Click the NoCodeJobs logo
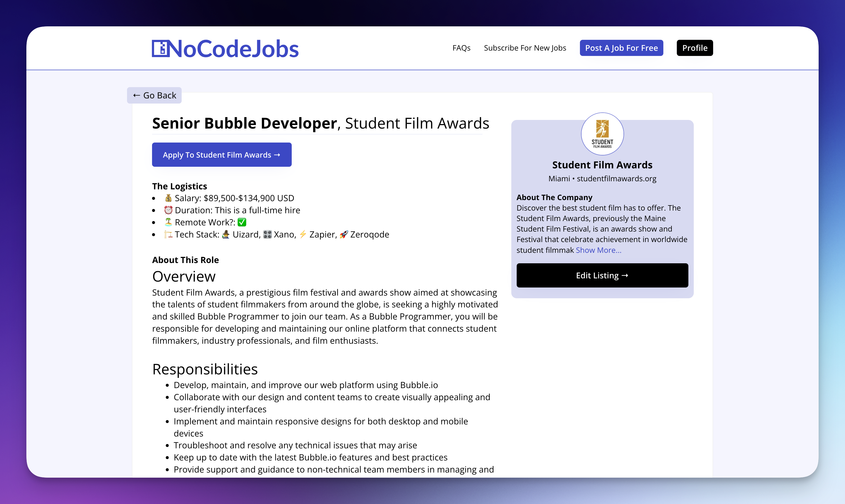The height and width of the screenshot is (504, 845). coord(225,49)
